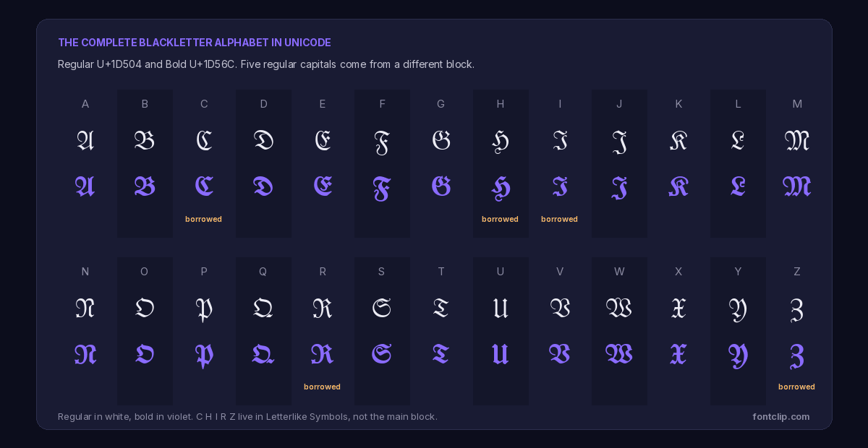Click the violet bold blackletter Q glyph
The image size is (868, 448).
[x=263, y=354]
